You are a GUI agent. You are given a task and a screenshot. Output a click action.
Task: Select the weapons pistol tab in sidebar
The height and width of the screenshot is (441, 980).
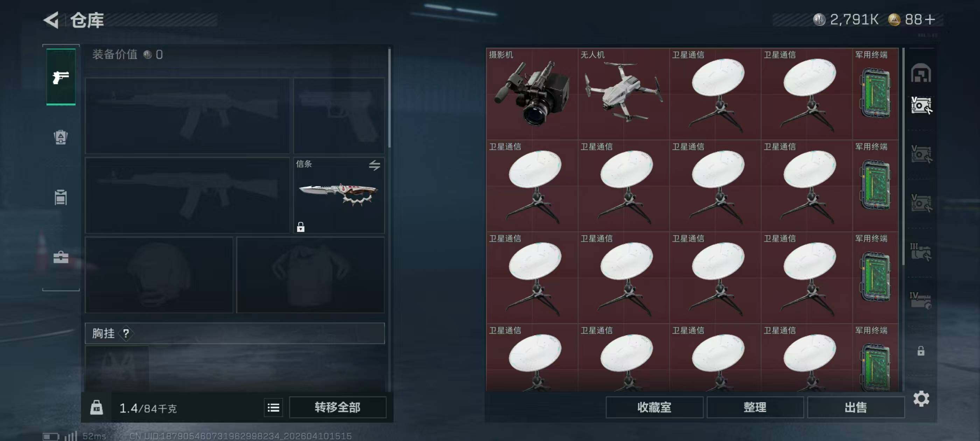(x=61, y=77)
